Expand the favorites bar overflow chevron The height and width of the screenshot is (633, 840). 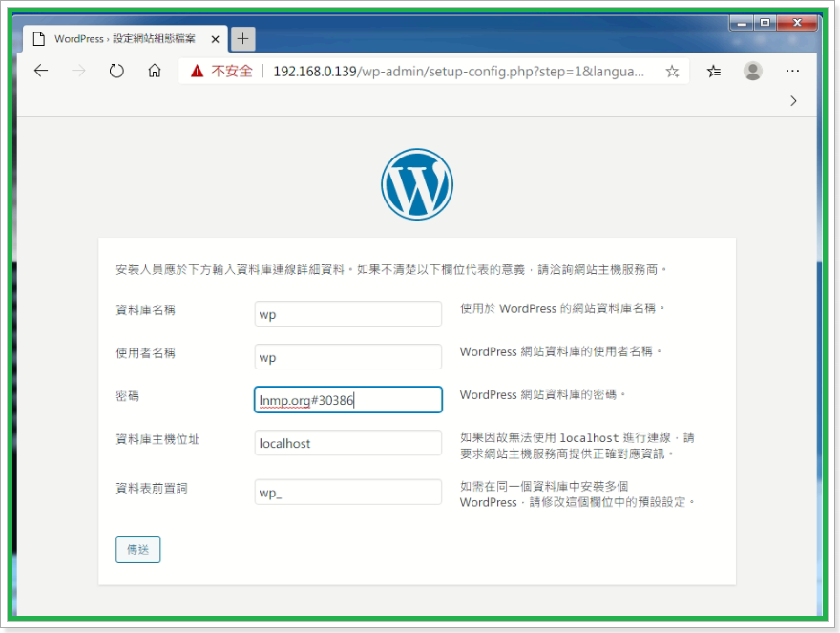793,101
